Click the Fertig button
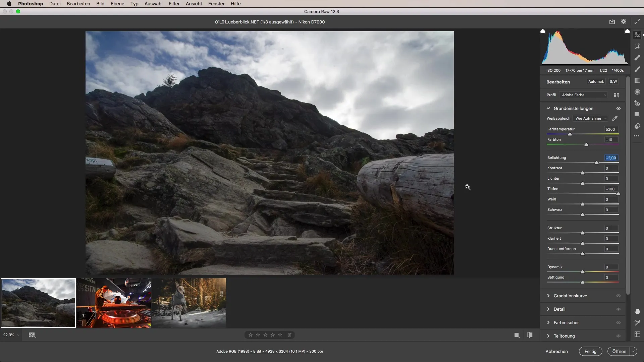Image resolution: width=644 pixels, height=362 pixels. point(590,351)
